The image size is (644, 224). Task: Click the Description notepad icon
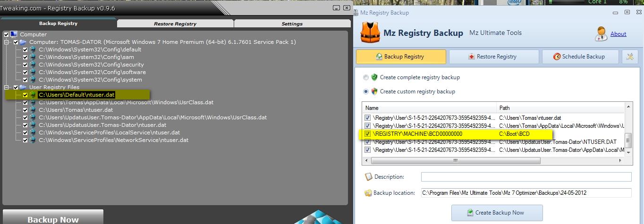368,177
